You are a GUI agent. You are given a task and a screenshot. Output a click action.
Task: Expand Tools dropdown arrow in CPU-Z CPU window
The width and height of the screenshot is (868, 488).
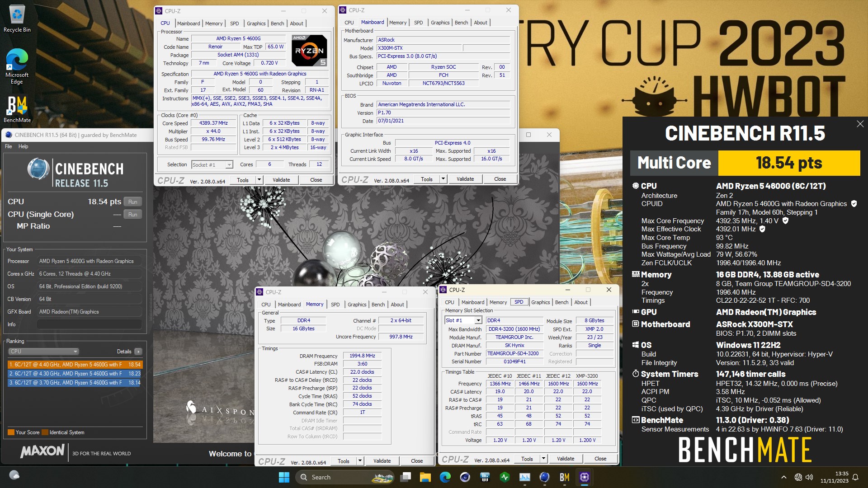coord(259,180)
